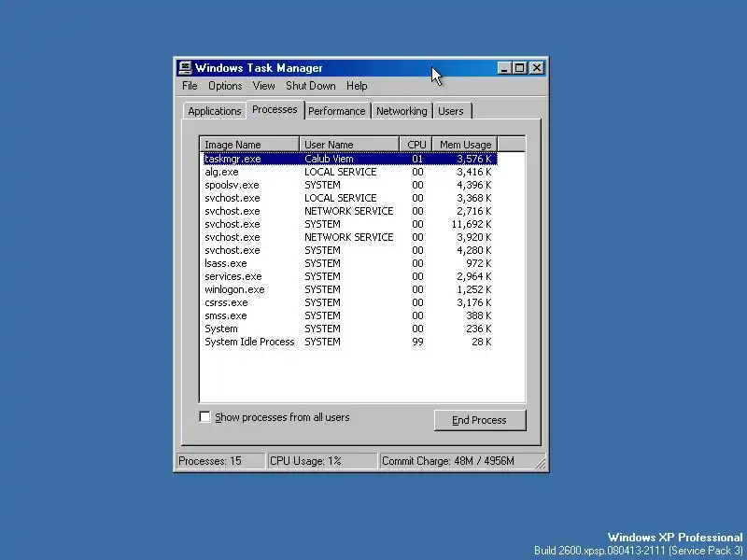Click the 99 CPU value cell
This screenshot has height=560, width=747.
[417, 342]
